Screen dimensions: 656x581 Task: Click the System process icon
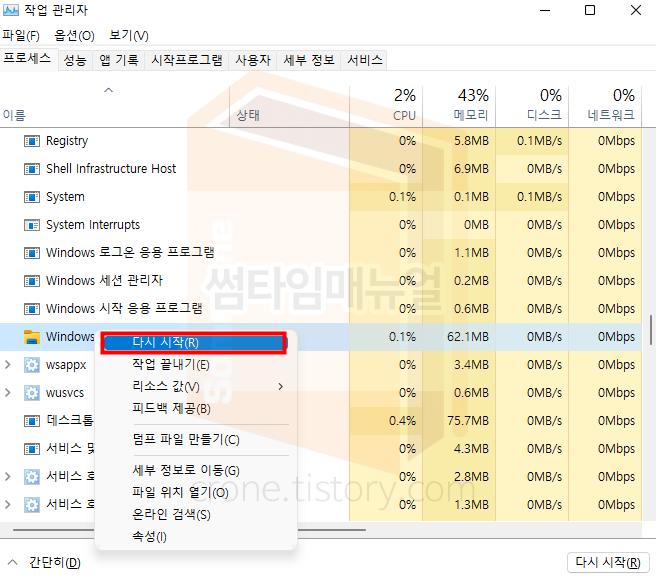[32, 197]
